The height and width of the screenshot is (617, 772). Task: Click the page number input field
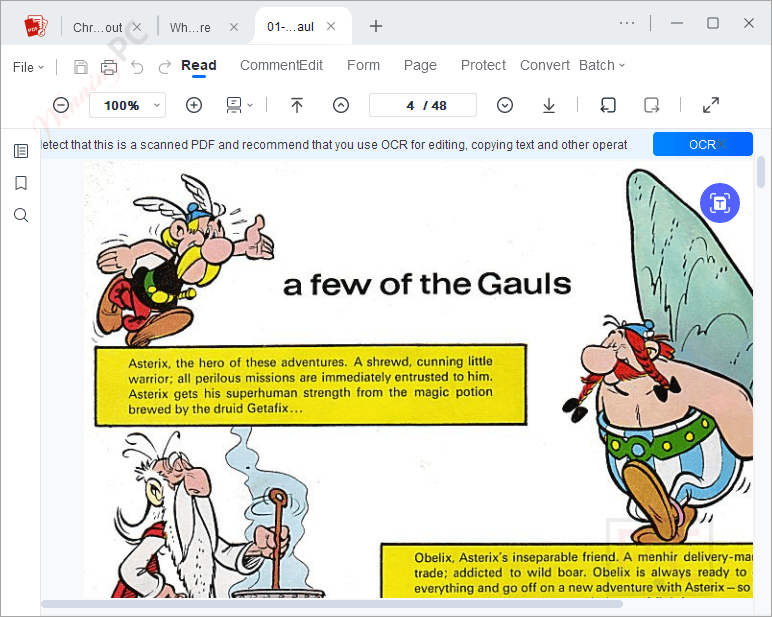pyautogui.click(x=423, y=105)
